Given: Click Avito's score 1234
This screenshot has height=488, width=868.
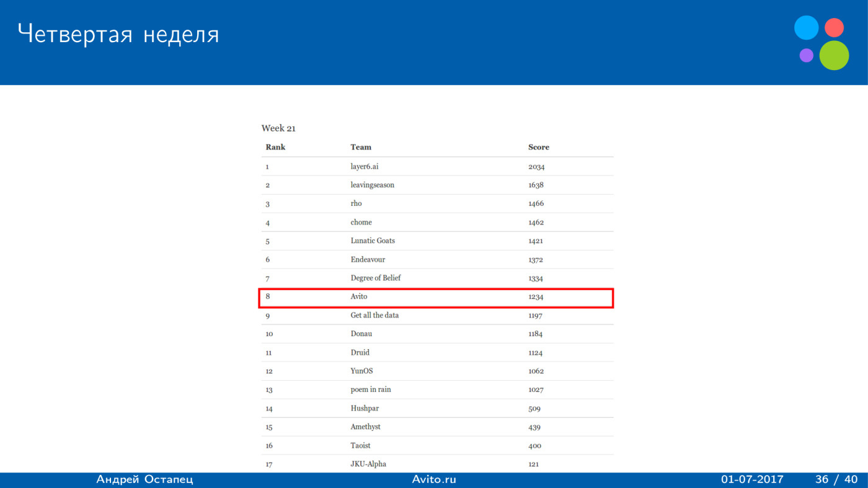Looking at the screenshot, I should point(536,297).
